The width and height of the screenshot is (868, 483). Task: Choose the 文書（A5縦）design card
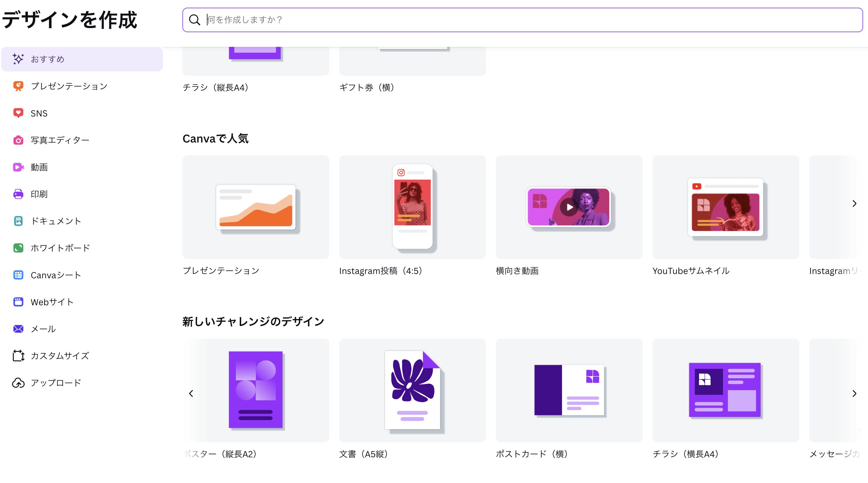412,390
